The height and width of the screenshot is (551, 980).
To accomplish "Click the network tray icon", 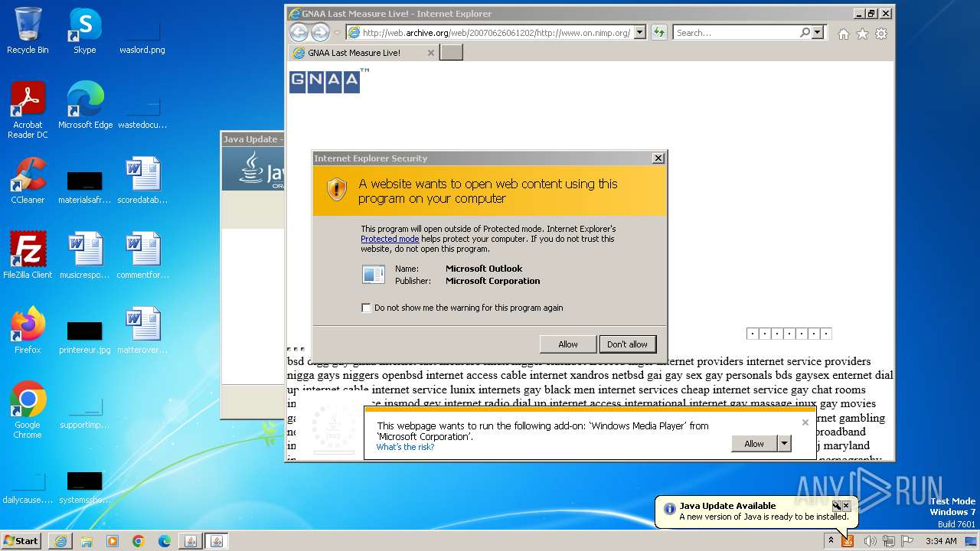I will tap(889, 541).
